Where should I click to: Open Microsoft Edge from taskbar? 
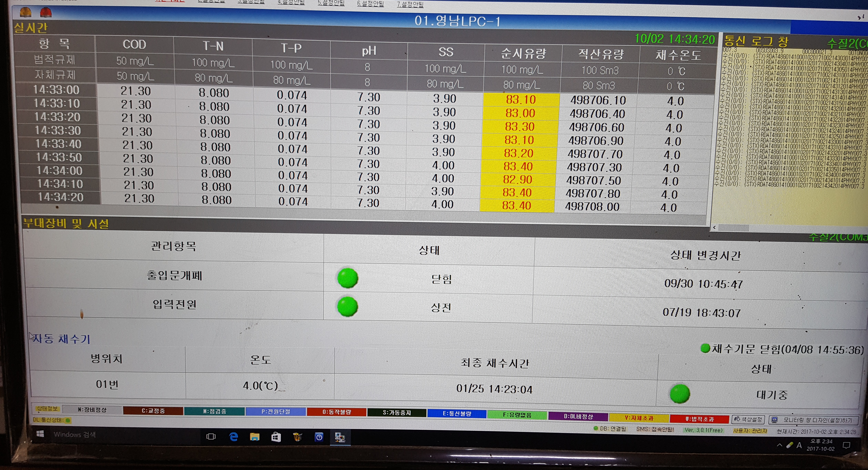tap(233, 437)
